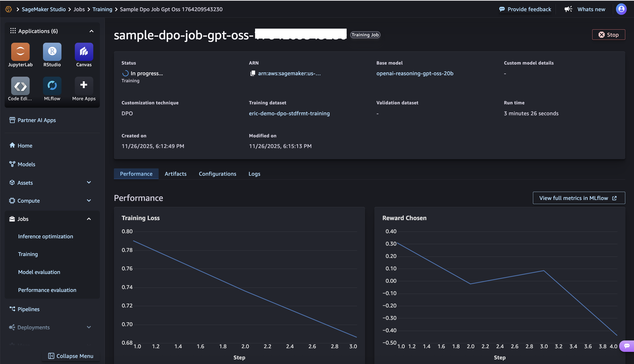
Task: Open the Canvas application
Action: coord(84,52)
